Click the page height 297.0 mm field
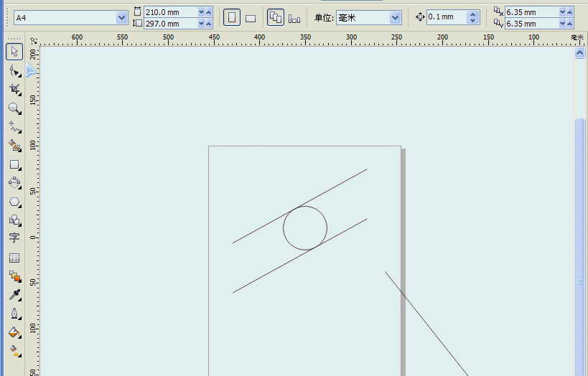This screenshot has height=376, width=588. [x=171, y=24]
